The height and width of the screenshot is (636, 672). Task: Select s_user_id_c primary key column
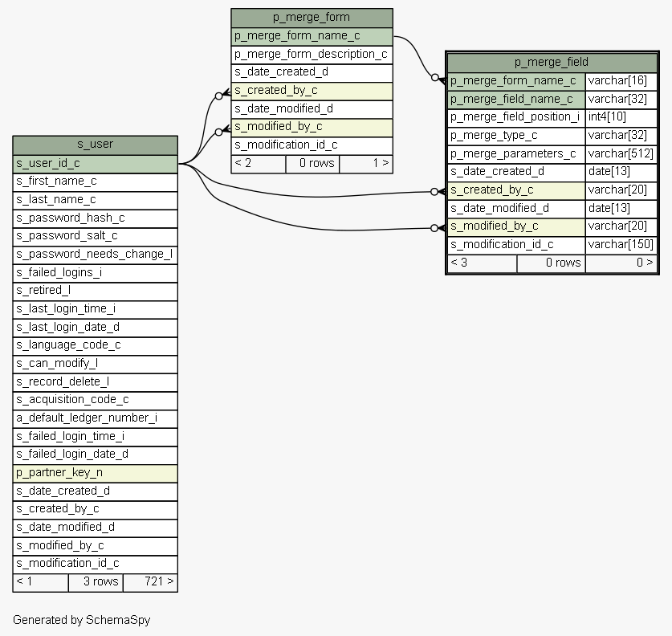click(95, 163)
